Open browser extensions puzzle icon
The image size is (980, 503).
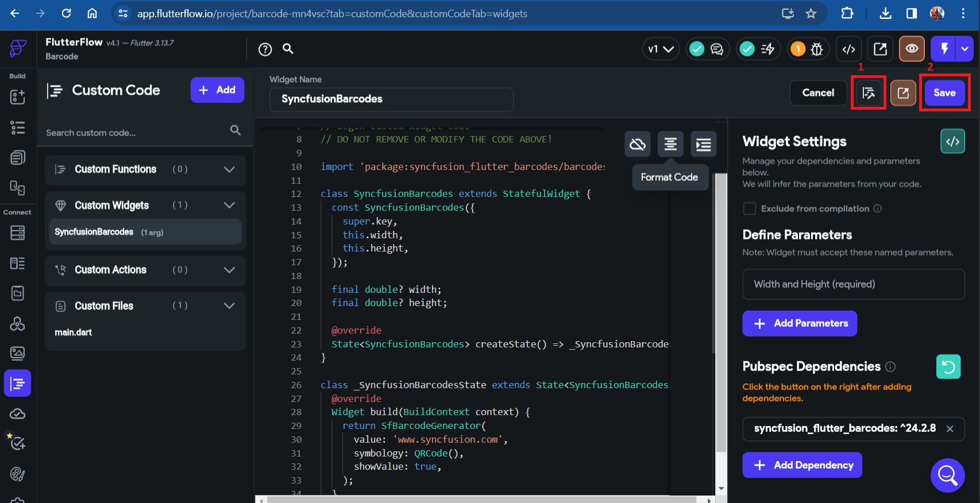pyautogui.click(x=847, y=13)
